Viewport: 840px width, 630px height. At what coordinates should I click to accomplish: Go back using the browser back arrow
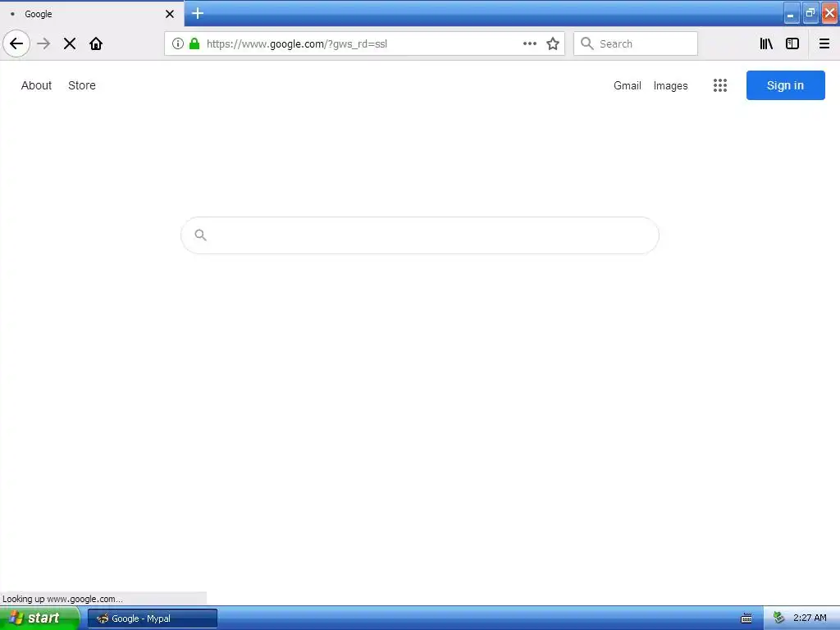[x=16, y=43]
